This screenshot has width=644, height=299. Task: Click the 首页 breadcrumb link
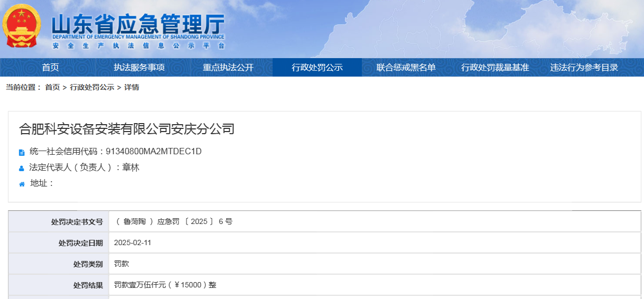(52, 88)
